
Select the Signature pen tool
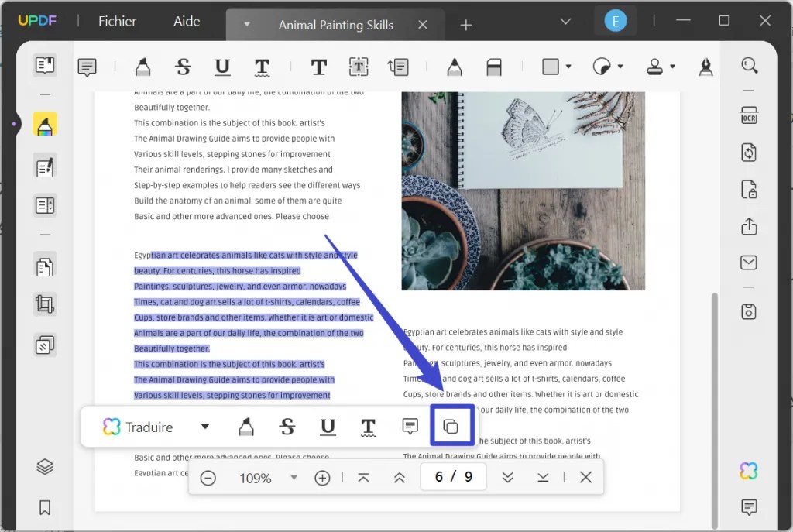pos(705,67)
